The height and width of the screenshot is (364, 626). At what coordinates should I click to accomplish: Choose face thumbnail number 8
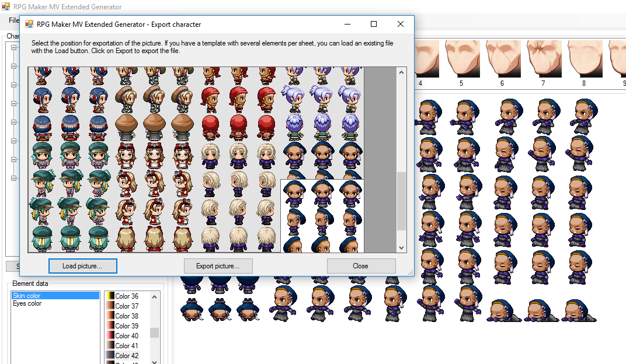(x=585, y=58)
